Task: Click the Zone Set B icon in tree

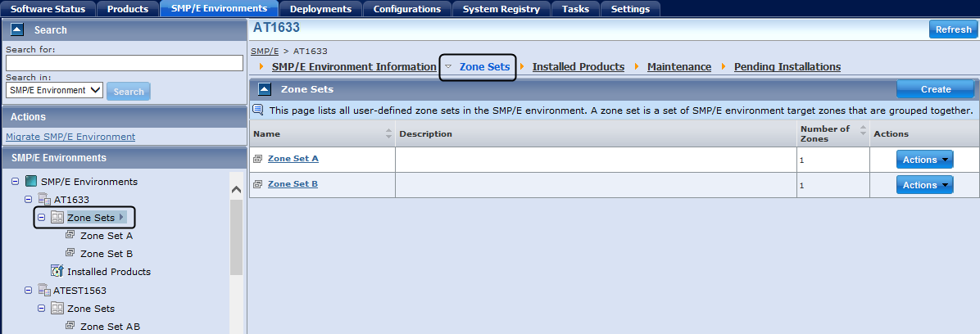Action: point(70,254)
